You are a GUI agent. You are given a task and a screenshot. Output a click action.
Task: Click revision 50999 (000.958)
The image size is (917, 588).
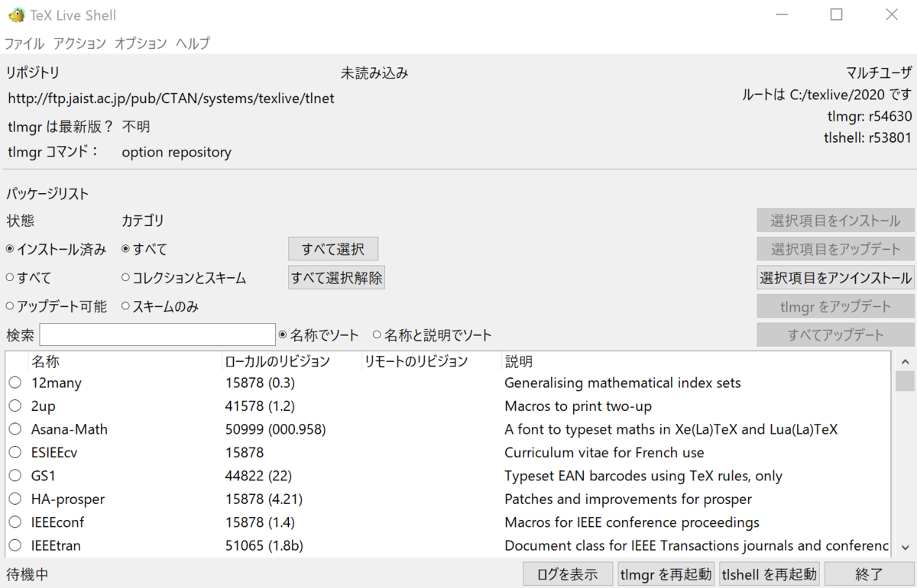pyautogui.click(x=276, y=429)
